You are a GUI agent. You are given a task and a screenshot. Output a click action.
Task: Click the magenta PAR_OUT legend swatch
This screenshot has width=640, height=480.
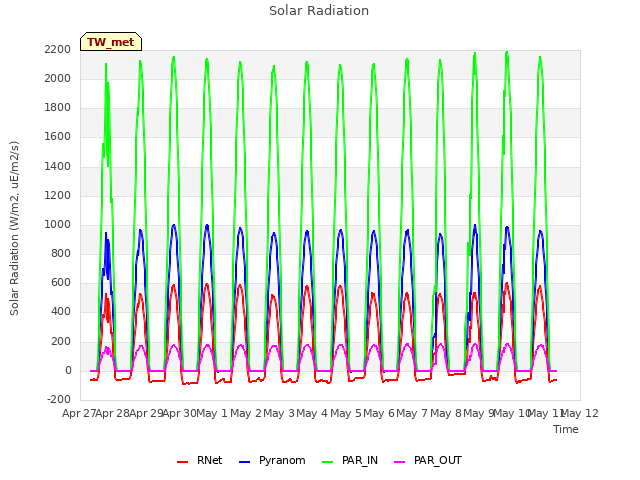400,462
